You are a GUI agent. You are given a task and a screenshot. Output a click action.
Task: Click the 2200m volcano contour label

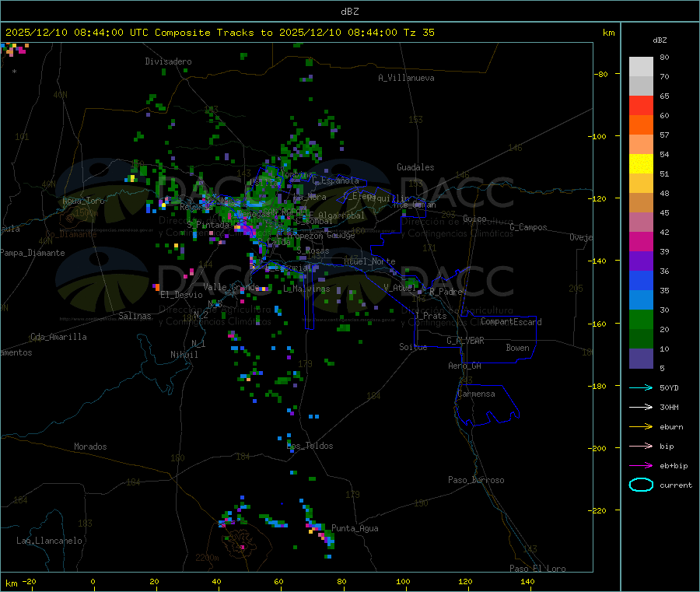(207, 558)
